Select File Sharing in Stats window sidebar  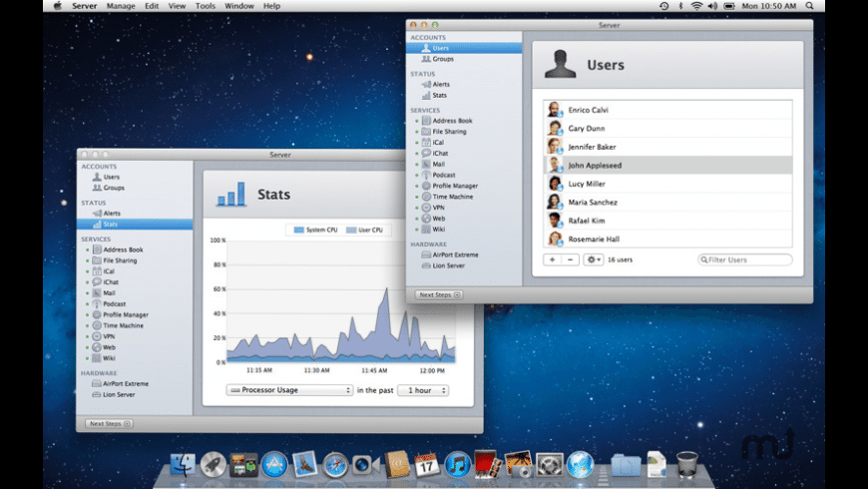pyautogui.click(x=120, y=260)
